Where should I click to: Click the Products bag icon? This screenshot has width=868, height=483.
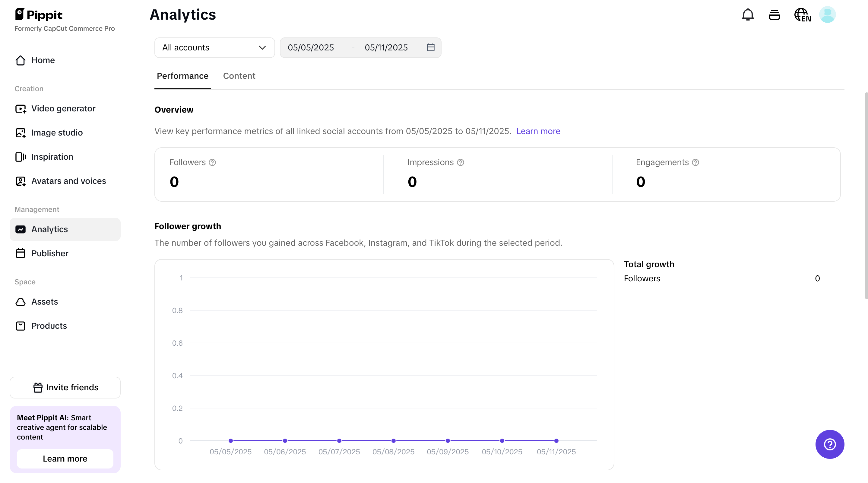point(21,326)
